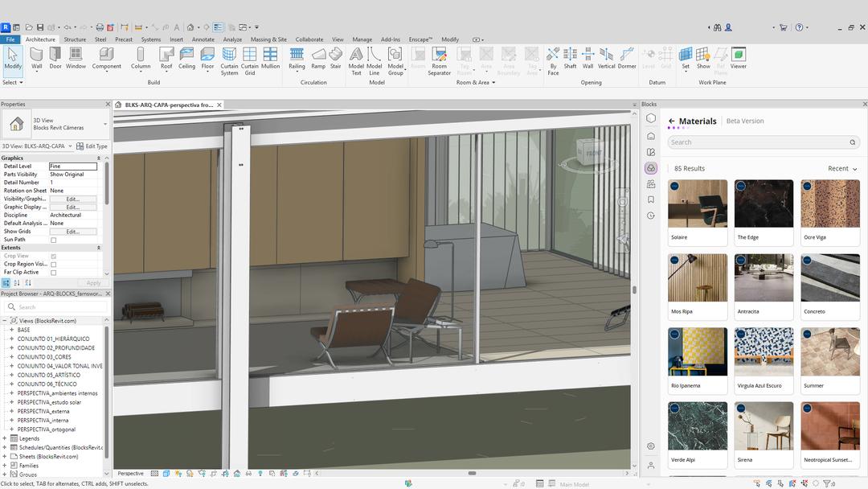Expand the PERSPECTIVA_externa tree node

11,411
